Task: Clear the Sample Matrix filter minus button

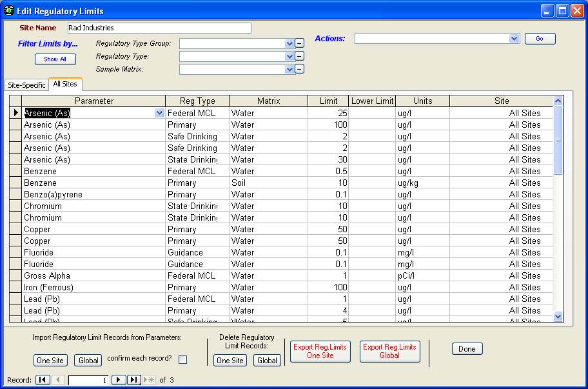Action: (x=299, y=70)
